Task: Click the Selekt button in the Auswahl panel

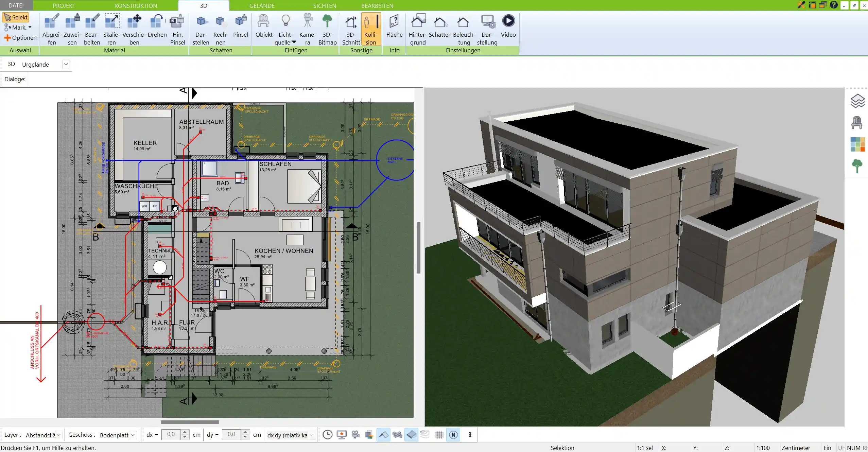Action: [16, 17]
